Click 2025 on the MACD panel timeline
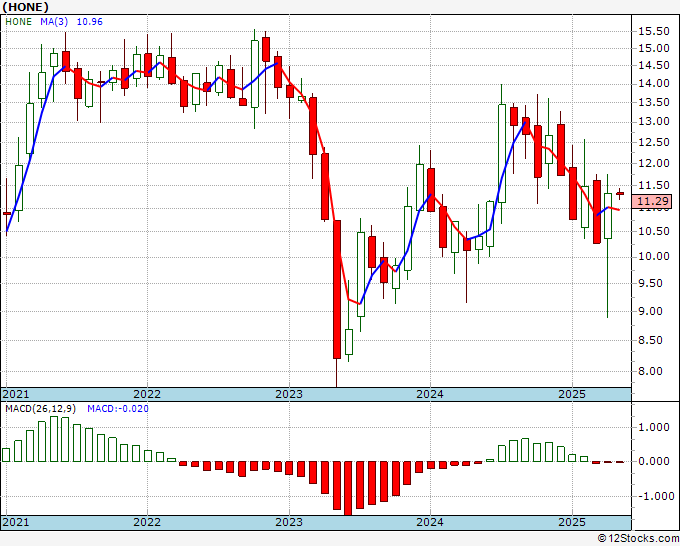This screenshot has width=680, height=546. (x=572, y=522)
